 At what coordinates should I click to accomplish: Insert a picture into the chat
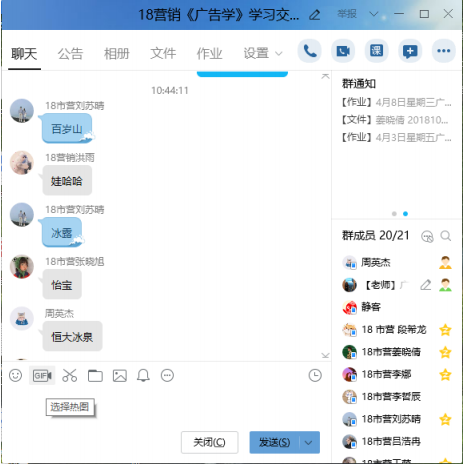(120, 375)
